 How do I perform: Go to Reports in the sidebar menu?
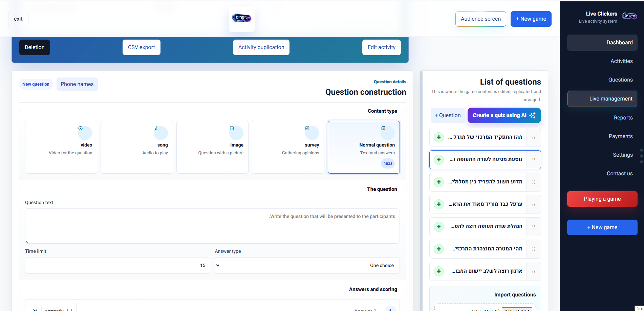pyautogui.click(x=623, y=118)
